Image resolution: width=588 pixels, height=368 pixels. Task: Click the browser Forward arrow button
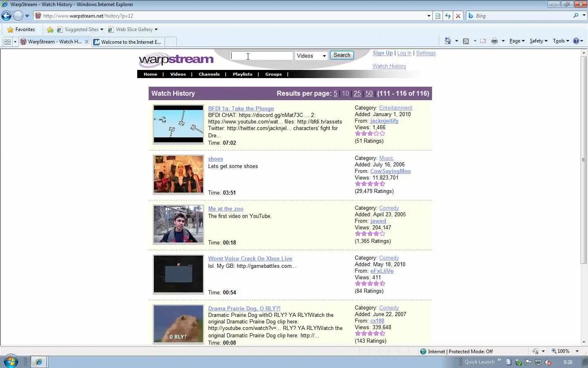coord(18,16)
